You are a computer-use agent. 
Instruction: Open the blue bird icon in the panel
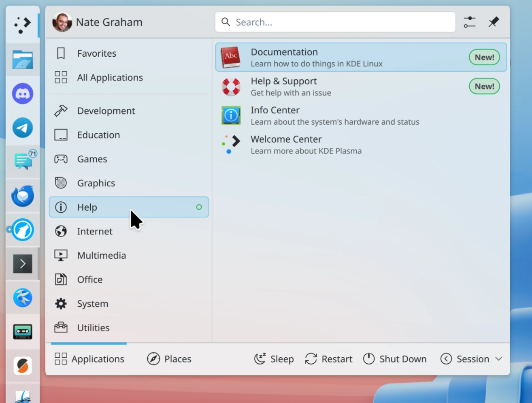[x=22, y=298]
